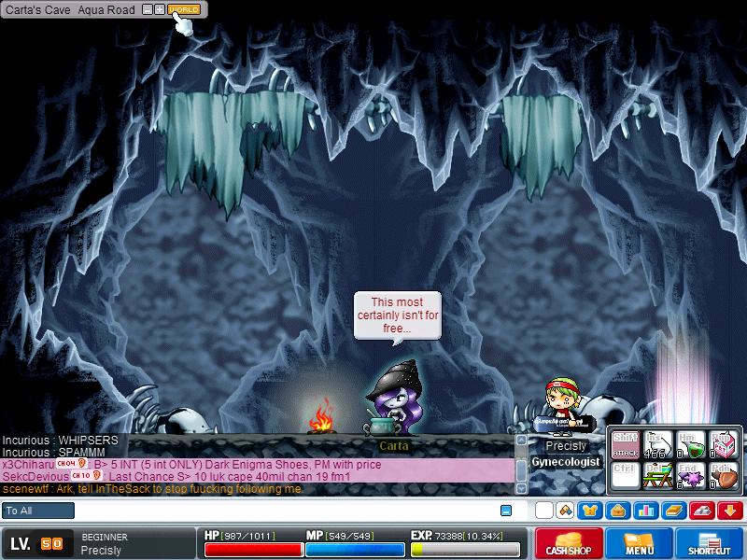Open the SHORTCUT button
This screenshot has width=747, height=560.
coord(710,543)
